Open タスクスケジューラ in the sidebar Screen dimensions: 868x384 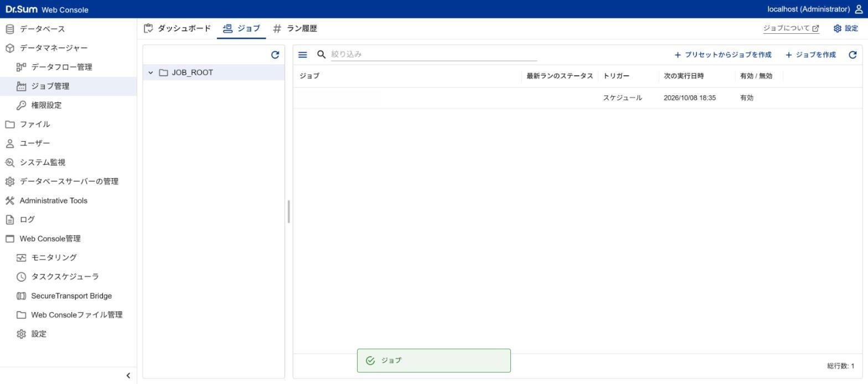(68, 277)
